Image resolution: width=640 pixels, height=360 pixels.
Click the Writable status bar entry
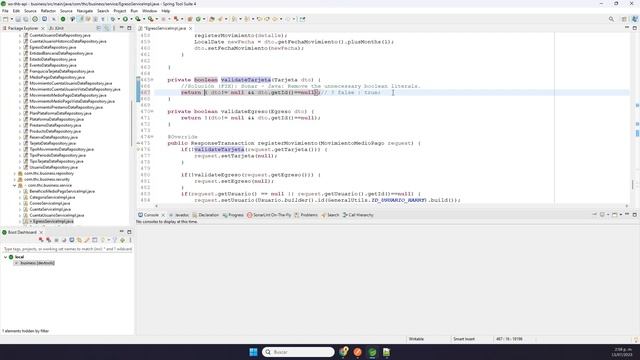(416, 339)
